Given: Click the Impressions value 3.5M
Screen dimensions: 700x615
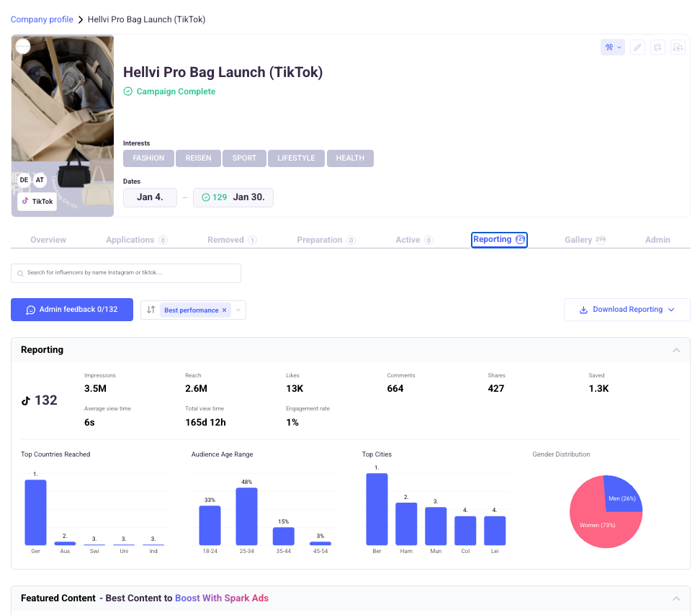Looking at the screenshot, I should pyautogui.click(x=95, y=389).
